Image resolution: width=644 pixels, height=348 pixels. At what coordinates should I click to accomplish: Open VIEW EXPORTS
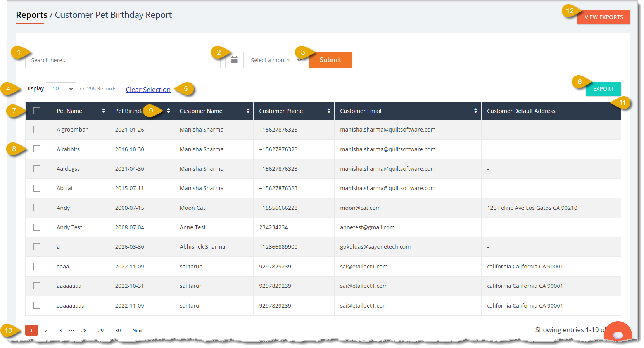click(x=604, y=17)
